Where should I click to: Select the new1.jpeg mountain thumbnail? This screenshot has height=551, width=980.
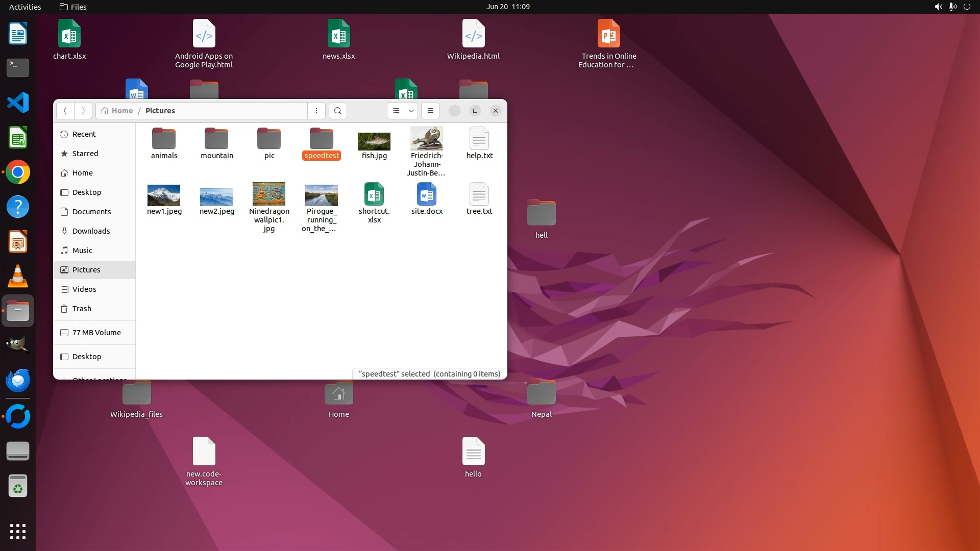click(x=164, y=195)
